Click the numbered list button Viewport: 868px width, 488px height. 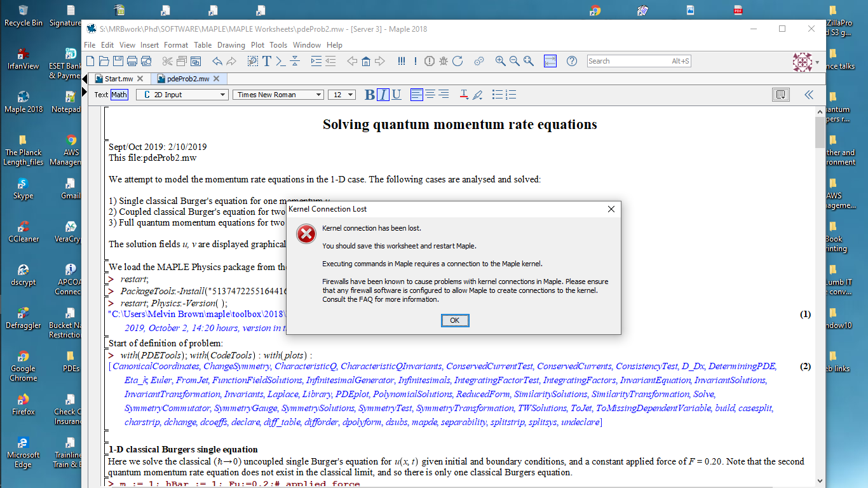pos(511,95)
